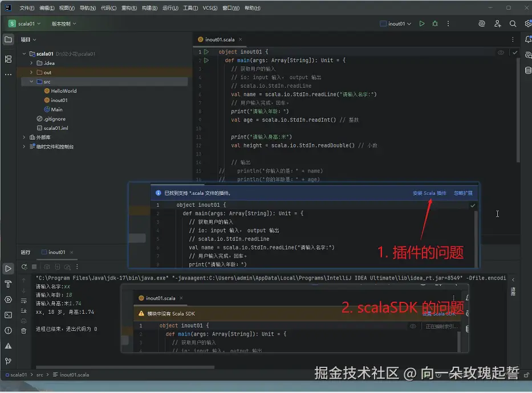
Task: Close the inout01 run tab
Action: click(72, 252)
